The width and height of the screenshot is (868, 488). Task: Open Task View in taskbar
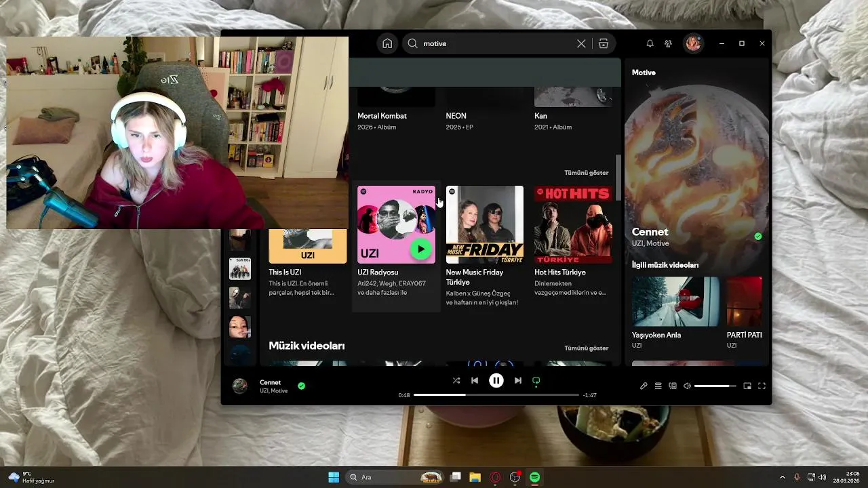point(456,477)
